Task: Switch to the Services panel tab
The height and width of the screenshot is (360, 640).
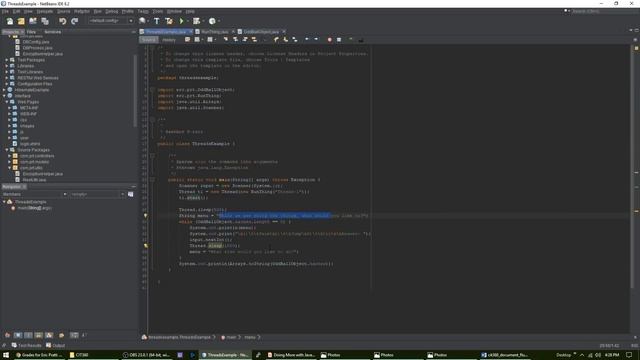Action: pos(53,31)
